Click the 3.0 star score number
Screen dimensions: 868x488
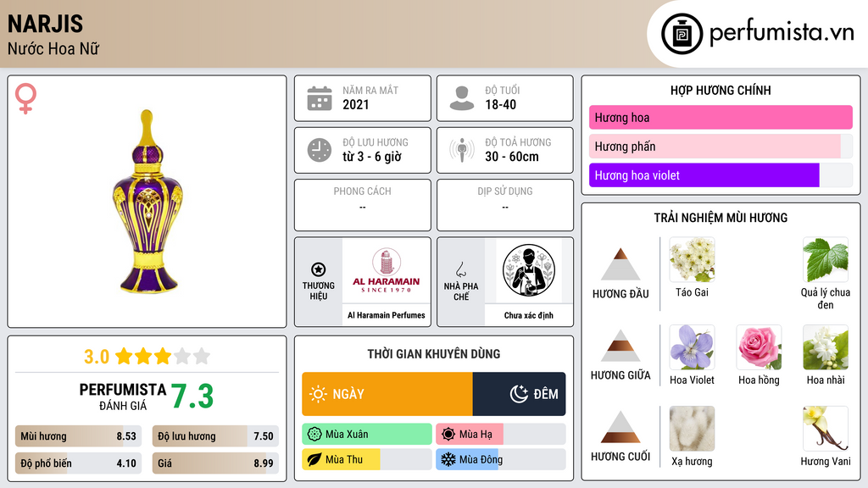(x=97, y=357)
